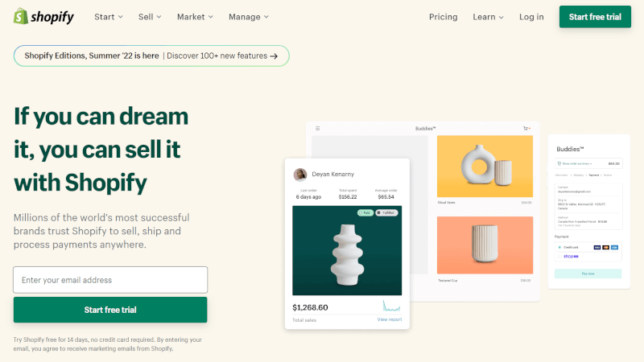
Task: Focus the email address input field
Action: pyautogui.click(x=110, y=280)
